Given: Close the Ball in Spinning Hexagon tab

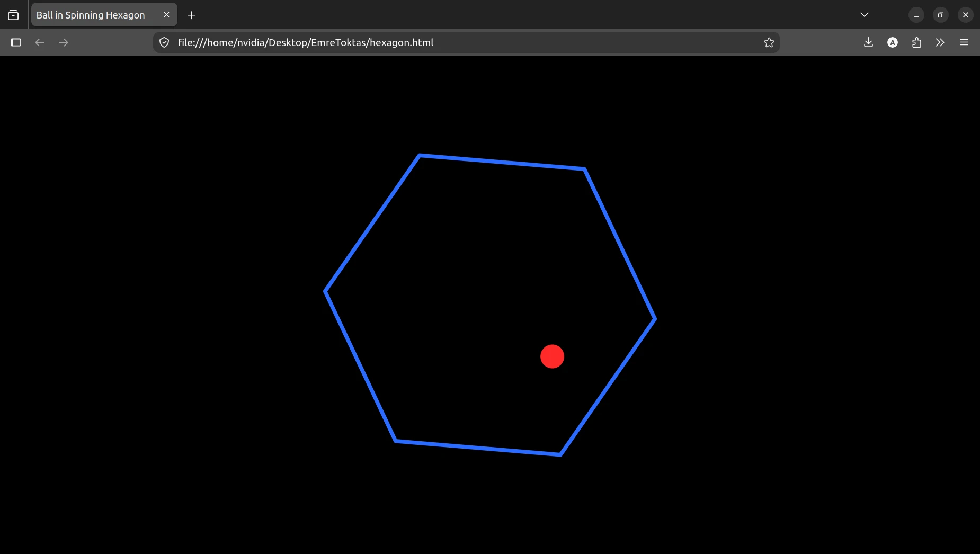Looking at the screenshot, I should (x=166, y=15).
